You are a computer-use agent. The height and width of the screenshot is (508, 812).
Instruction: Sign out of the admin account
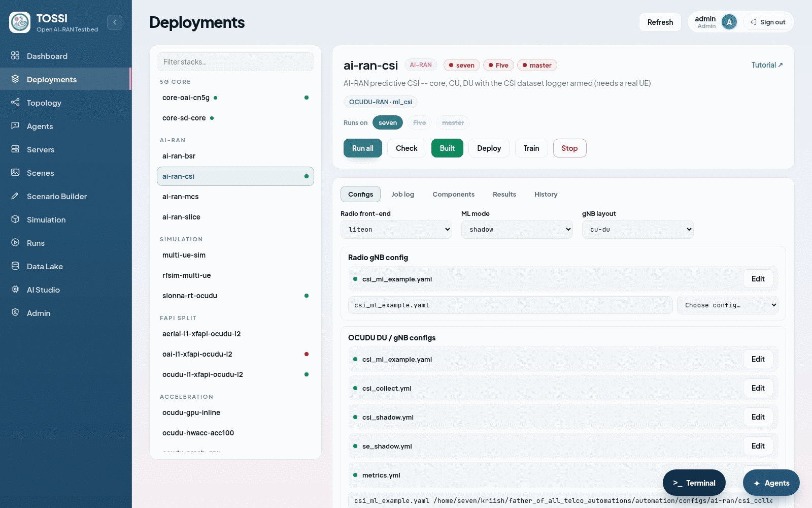[x=768, y=22]
